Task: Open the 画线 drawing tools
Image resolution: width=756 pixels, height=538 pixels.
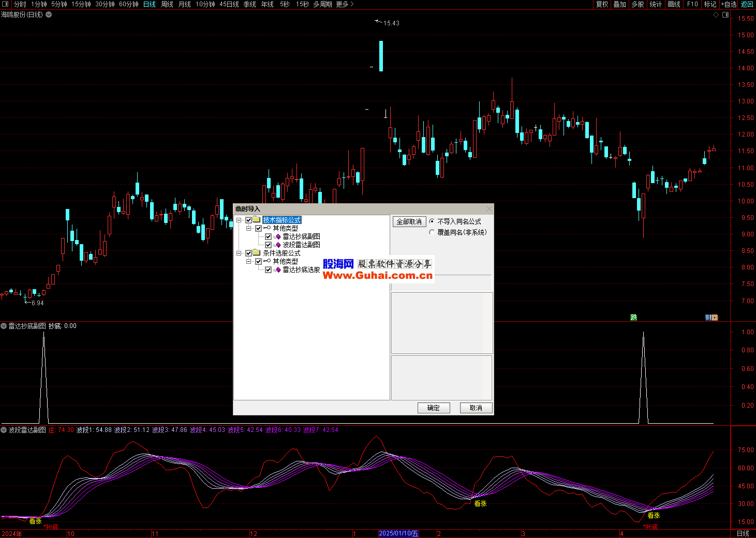Action: pos(674,4)
